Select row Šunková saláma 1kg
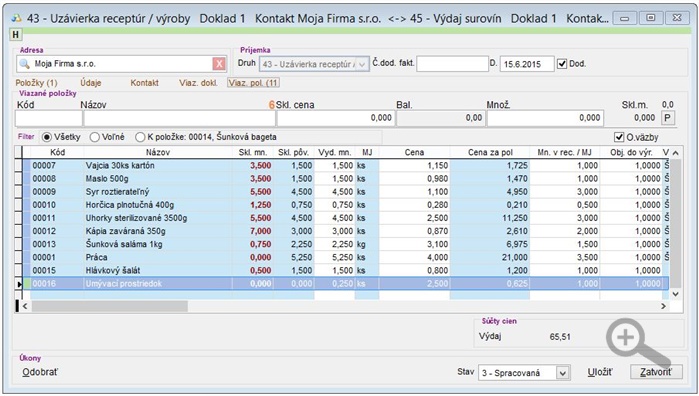Image resolution: width=699 pixels, height=396 pixels. tap(345, 244)
